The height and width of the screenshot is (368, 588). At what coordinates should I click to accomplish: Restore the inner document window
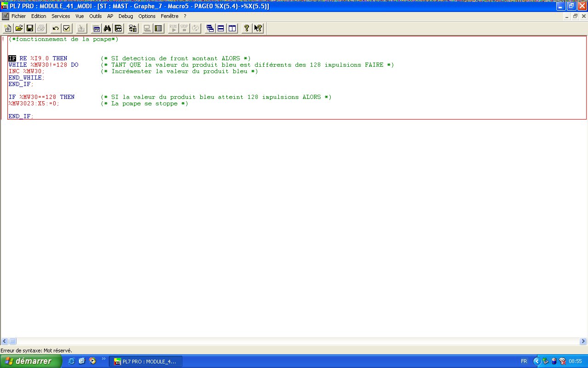coord(575,16)
